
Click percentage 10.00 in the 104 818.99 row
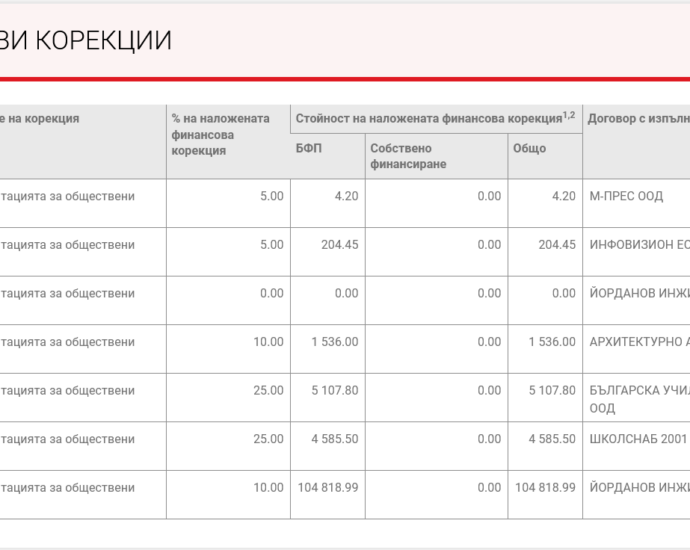[x=268, y=488]
